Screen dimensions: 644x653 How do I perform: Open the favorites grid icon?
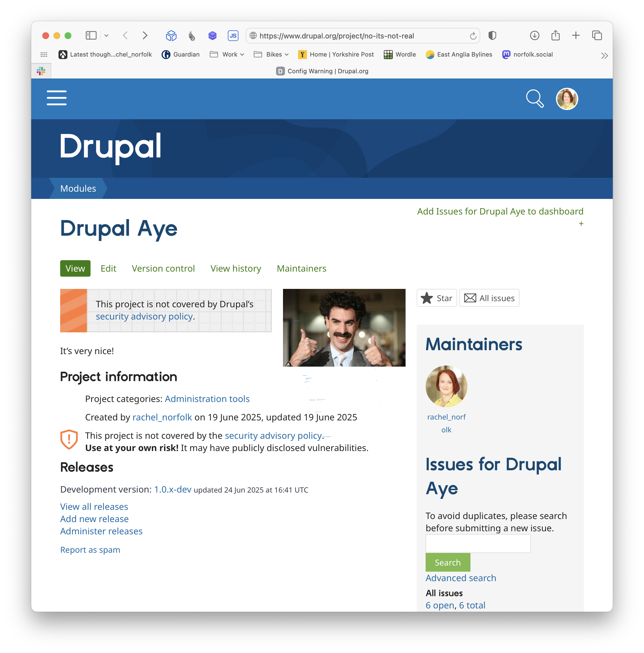click(x=44, y=54)
